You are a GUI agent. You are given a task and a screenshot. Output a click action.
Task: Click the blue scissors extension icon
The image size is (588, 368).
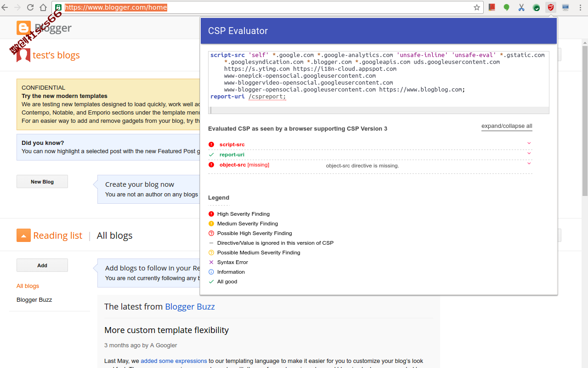(x=521, y=7)
